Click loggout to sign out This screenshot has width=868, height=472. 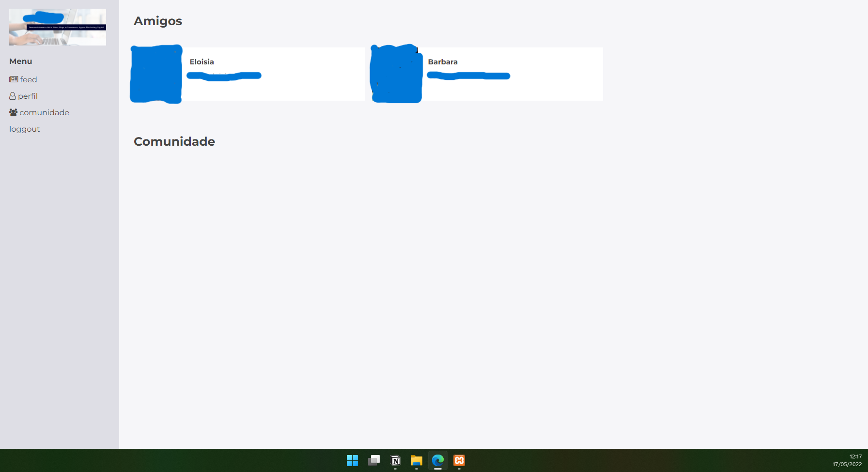tap(25, 129)
